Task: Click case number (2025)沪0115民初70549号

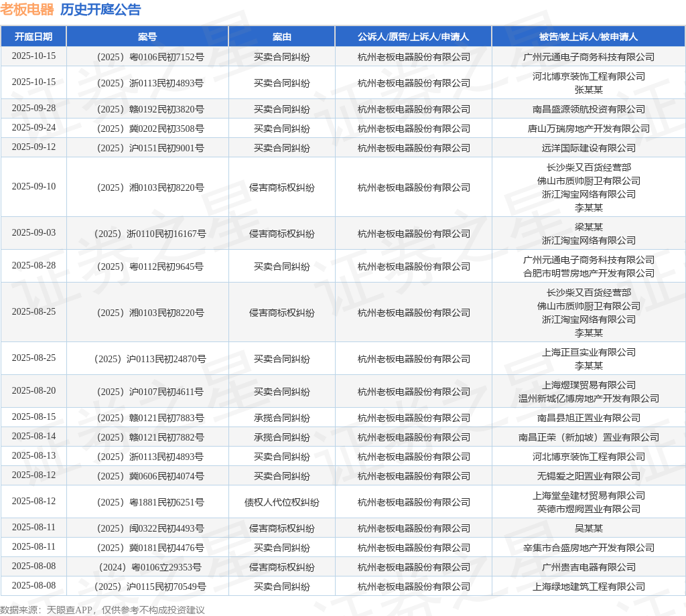Action: (x=150, y=587)
